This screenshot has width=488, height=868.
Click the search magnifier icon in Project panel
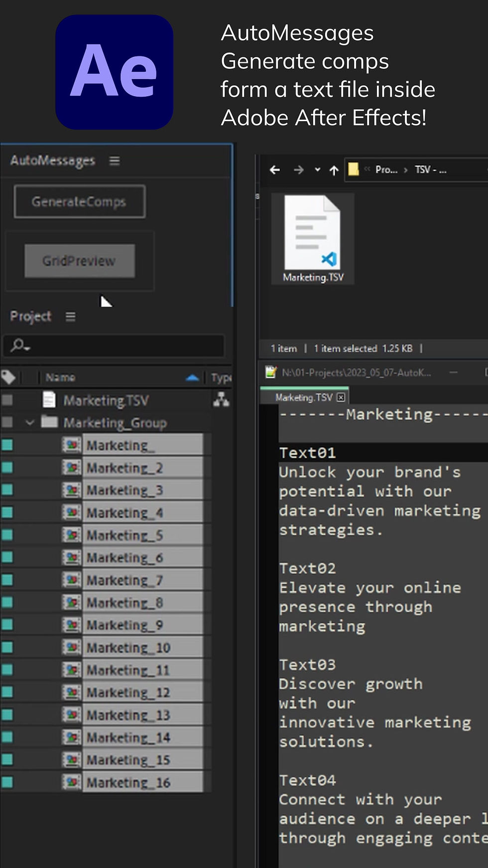click(x=20, y=345)
